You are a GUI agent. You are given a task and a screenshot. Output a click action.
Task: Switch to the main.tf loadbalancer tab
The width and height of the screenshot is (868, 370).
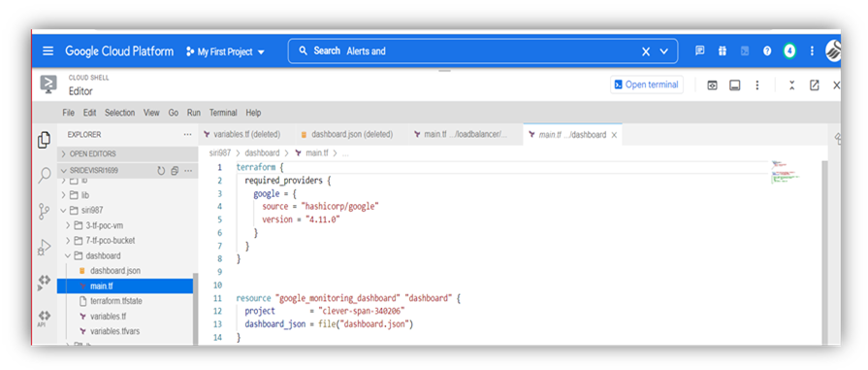[465, 134]
